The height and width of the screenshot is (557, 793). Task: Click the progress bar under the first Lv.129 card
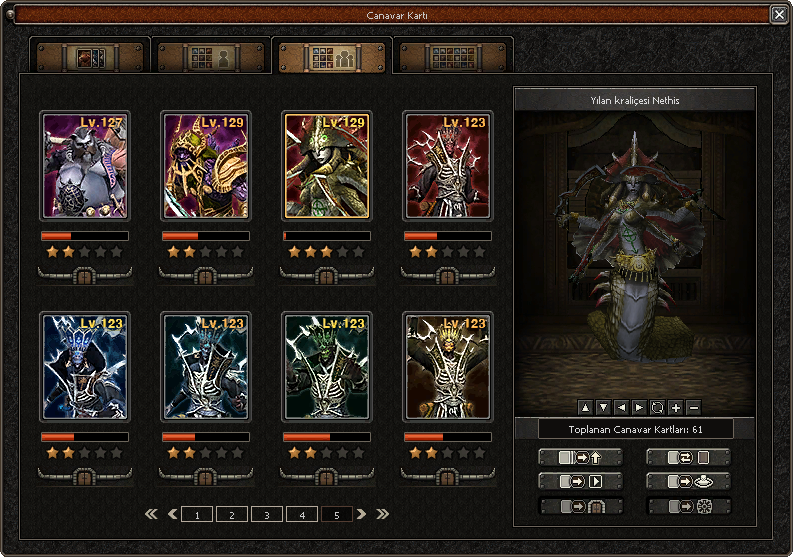click(206, 236)
